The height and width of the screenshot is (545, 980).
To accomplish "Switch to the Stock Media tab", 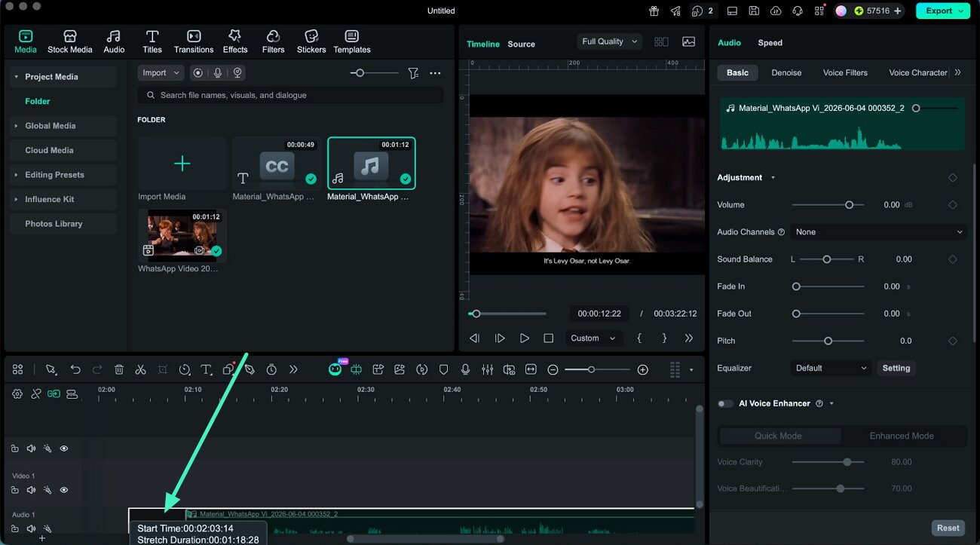I will (70, 41).
